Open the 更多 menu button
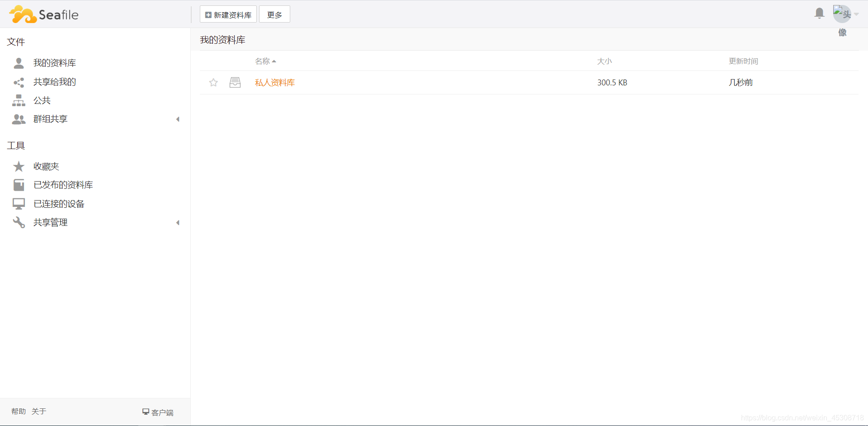 point(274,14)
